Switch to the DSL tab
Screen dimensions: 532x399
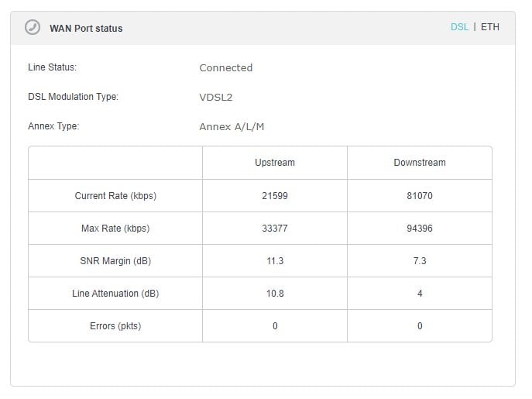pyautogui.click(x=459, y=27)
